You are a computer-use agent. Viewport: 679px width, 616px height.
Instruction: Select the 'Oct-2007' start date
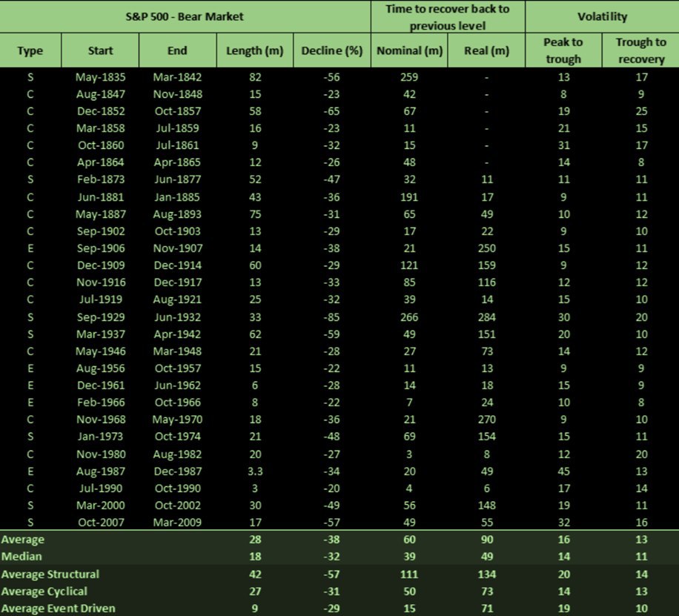pos(101,523)
